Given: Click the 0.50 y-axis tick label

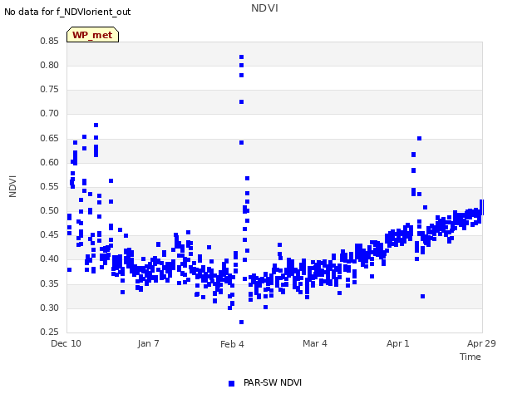Looking at the screenshot, I should point(50,210).
